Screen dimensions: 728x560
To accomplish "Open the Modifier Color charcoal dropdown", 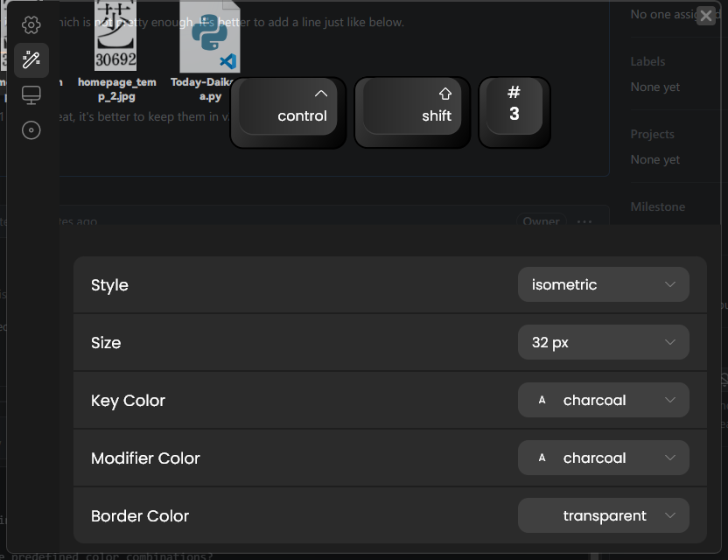I will [x=603, y=458].
